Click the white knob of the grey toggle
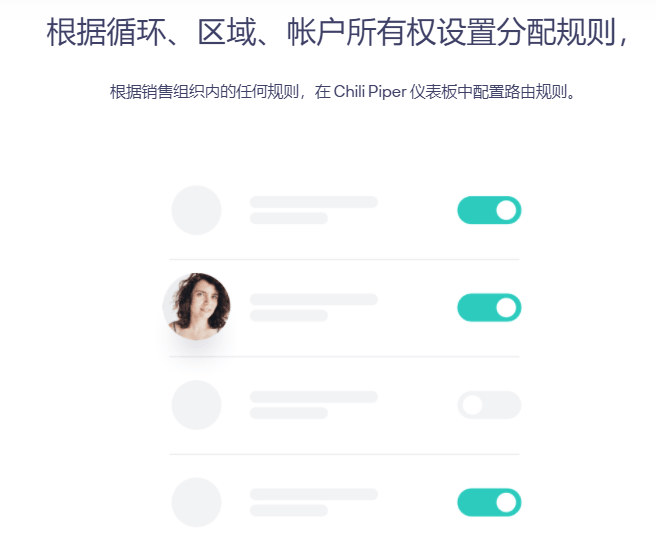This screenshot has width=656, height=541. pyautogui.click(x=472, y=405)
